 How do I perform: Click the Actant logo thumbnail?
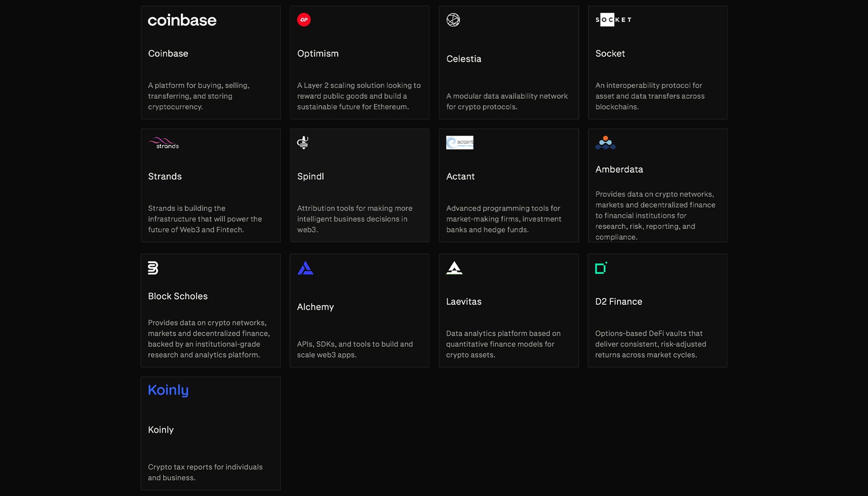459,142
